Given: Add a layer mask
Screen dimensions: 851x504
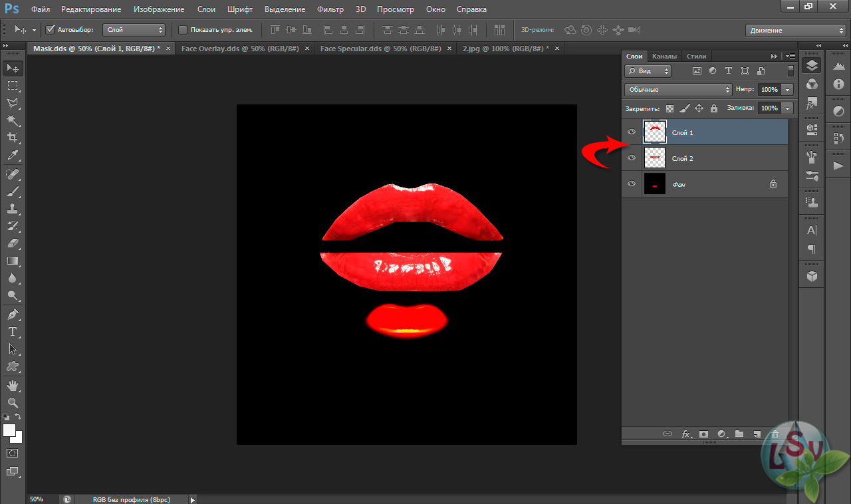Looking at the screenshot, I should pyautogui.click(x=703, y=434).
